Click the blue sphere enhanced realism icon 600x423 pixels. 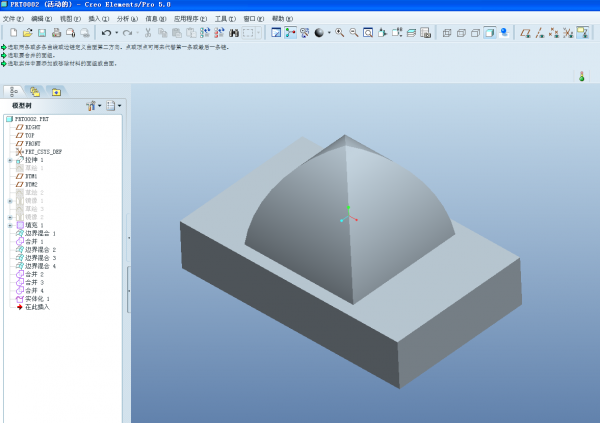[x=504, y=33]
